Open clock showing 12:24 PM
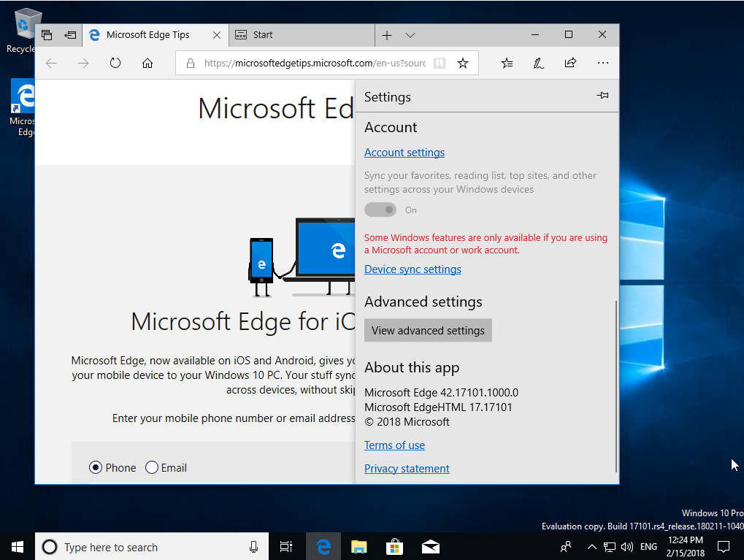The image size is (744, 560). [x=685, y=547]
